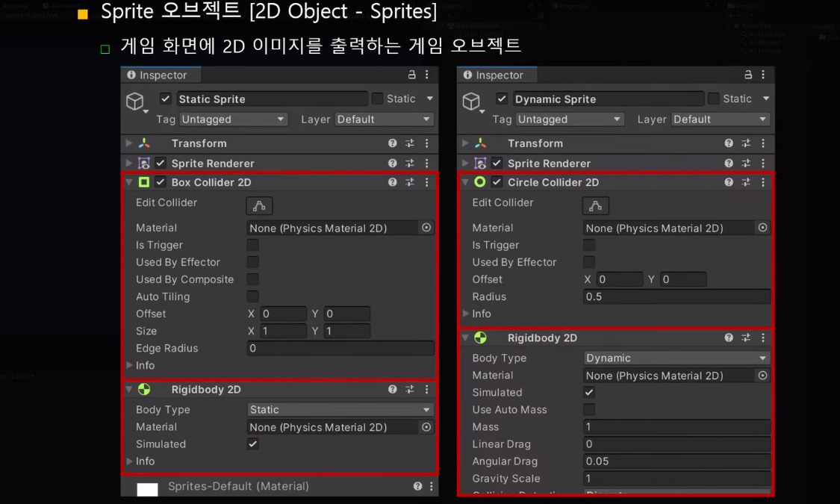Open Layer dropdown for Dynamic Sprite

720,119
